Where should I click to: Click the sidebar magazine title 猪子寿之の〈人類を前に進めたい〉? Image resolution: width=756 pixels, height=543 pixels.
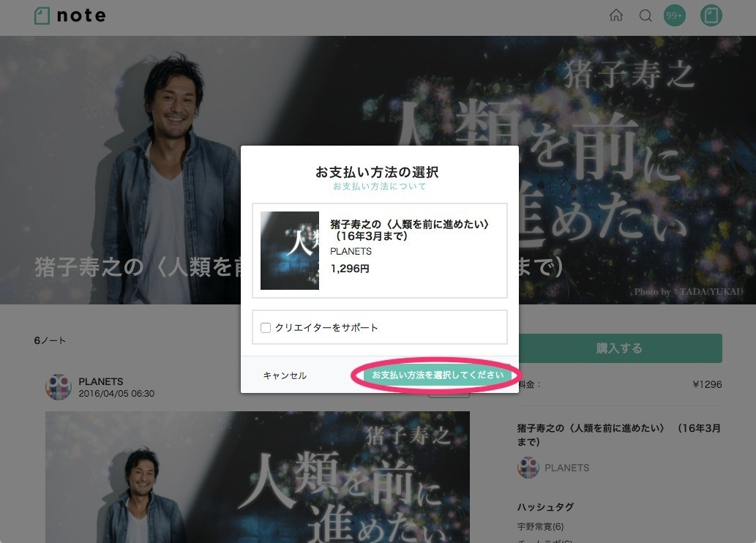[619, 435]
